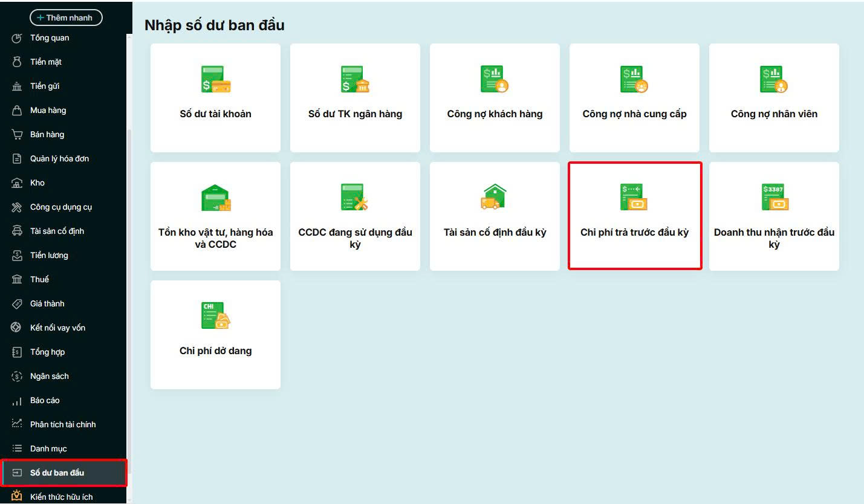
Task: Open Tổng quan from the sidebar
Action: coord(50,38)
